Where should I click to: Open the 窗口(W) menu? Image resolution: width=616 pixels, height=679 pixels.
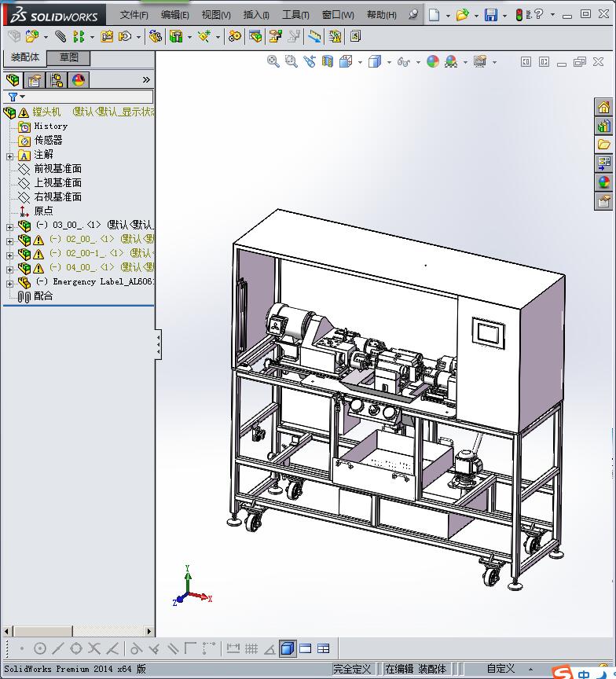click(338, 15)
